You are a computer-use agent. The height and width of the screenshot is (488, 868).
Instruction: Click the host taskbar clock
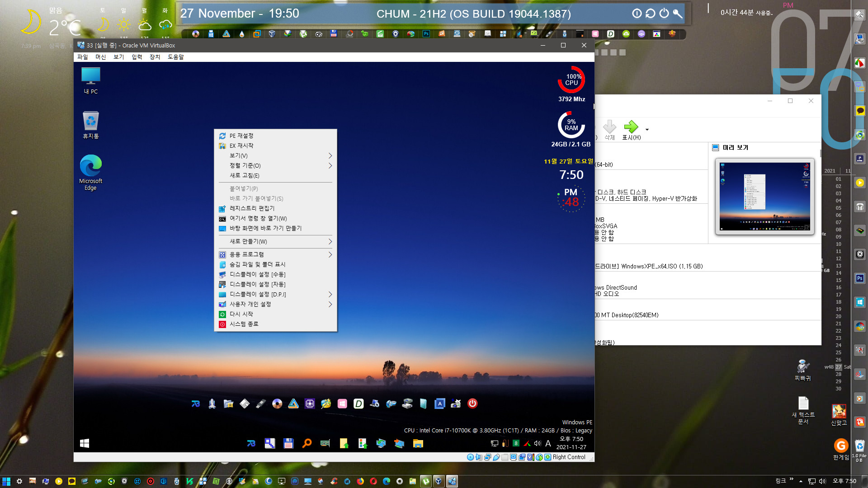click(x=844, y=481)
